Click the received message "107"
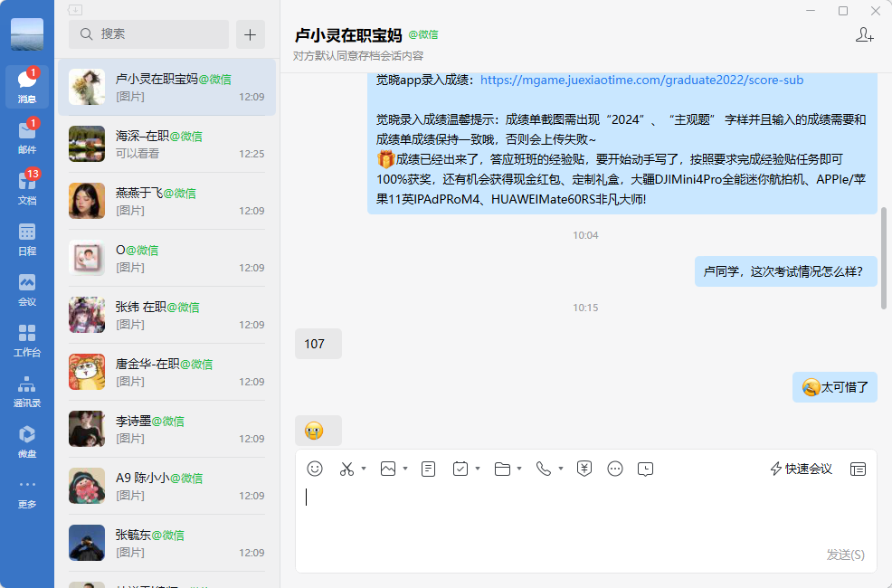The height and width of the screenshot is (588, 892). 318,344
